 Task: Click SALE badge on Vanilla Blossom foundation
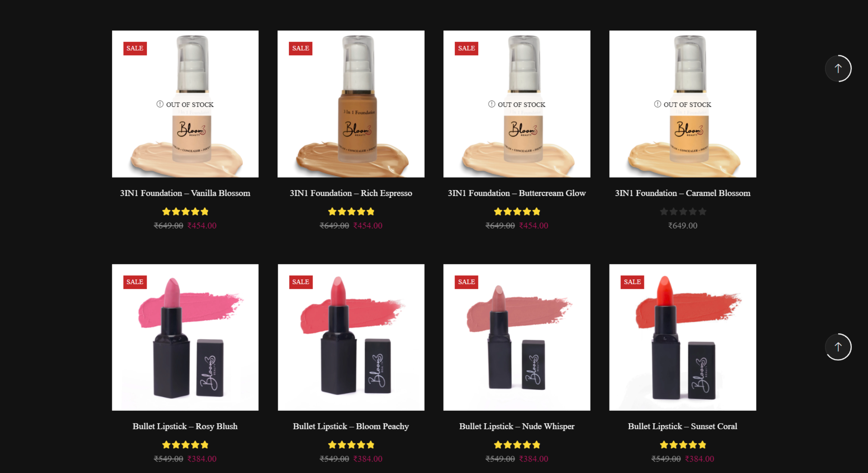(135, 48)
